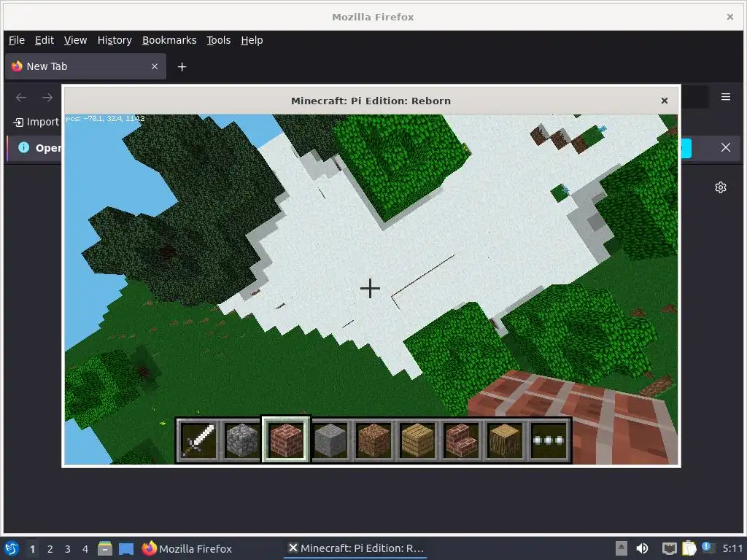Select the oak log hotbar slot
Screen dimensions: 747x560
(505, 440)
